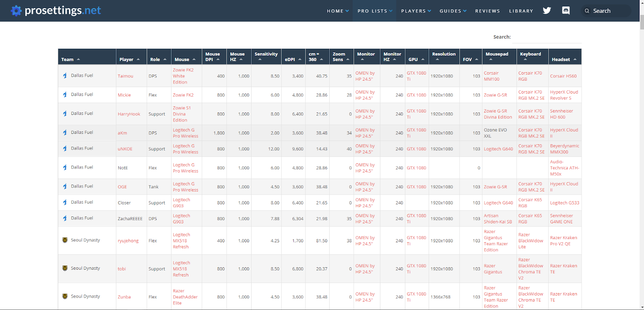Sort table by Team column
Viewport: 644px width, 310px height.
87,57
